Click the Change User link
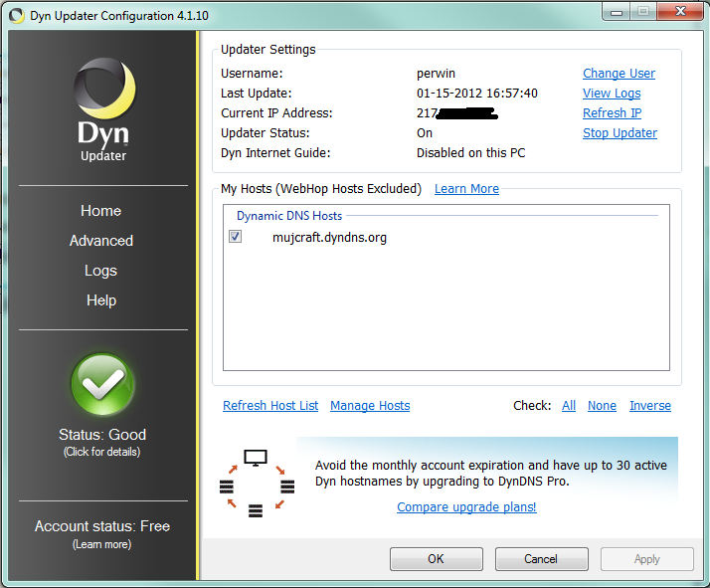This screenshot has height=588, width=710. pos(619,74)
